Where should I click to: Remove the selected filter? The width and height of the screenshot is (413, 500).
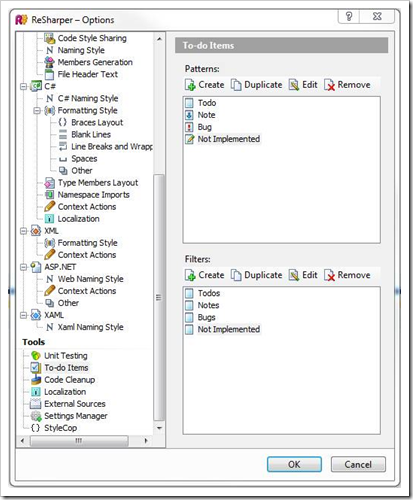pos(347,275)
